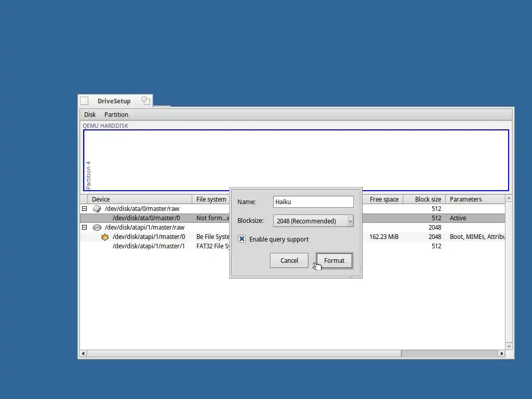Viewport: 532px width, 399px height.
Task: Click the FAT32 File System cell
Action: 212,246
